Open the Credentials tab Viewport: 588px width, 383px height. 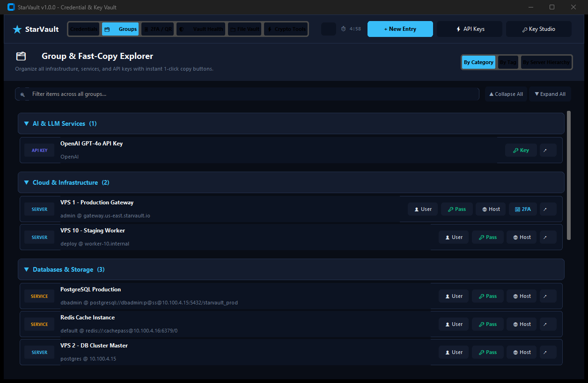[84, 29]
